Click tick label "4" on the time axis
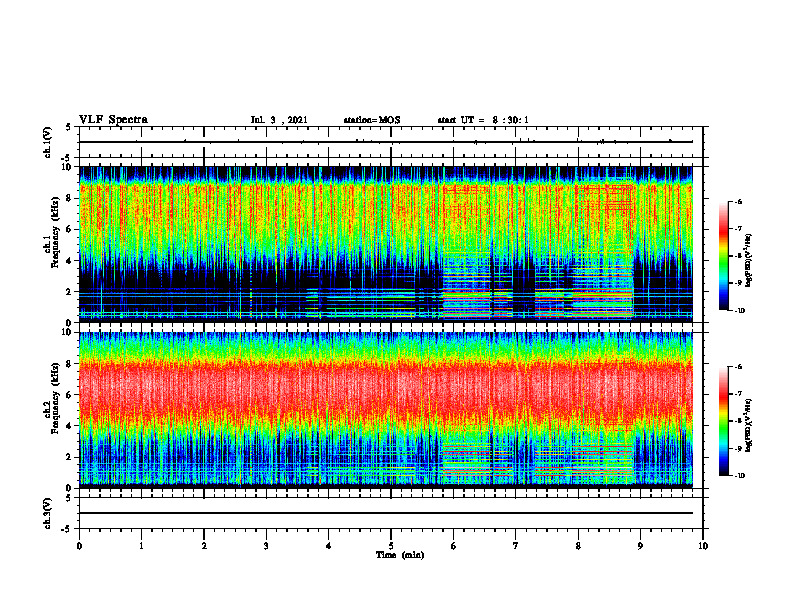792x612 pixels. point(329,546)
